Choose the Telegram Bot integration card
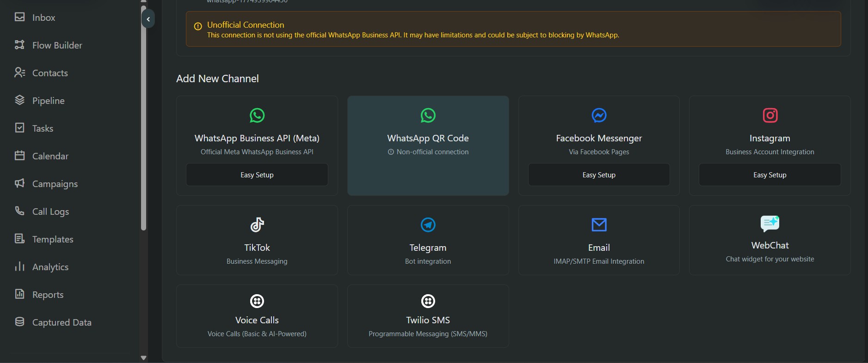 [428, 240]
